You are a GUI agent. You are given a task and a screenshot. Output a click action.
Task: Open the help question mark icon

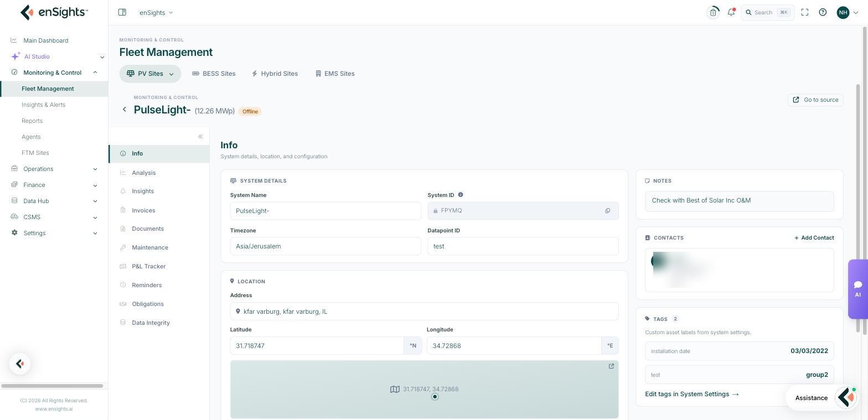(823, 12)
